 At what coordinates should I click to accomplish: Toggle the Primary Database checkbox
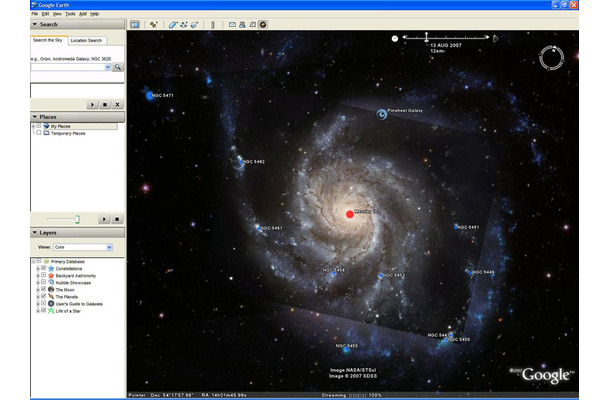pos(39,261)
